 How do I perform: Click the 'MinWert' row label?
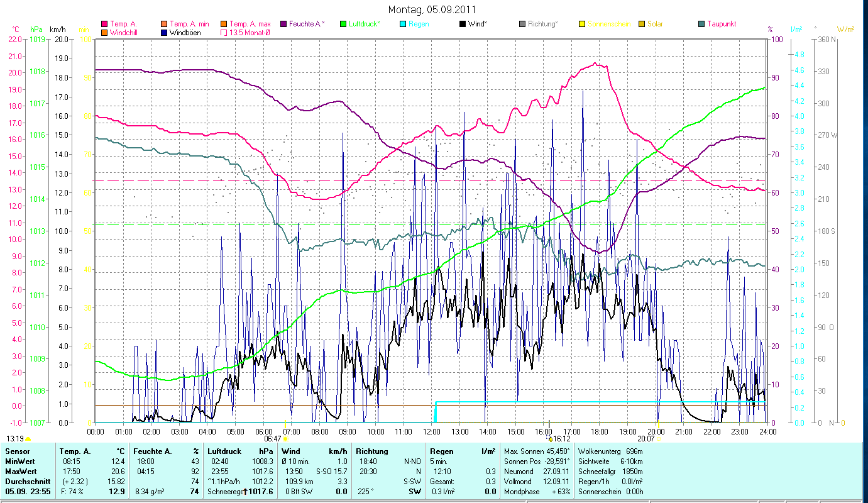[x=20, y=461]
